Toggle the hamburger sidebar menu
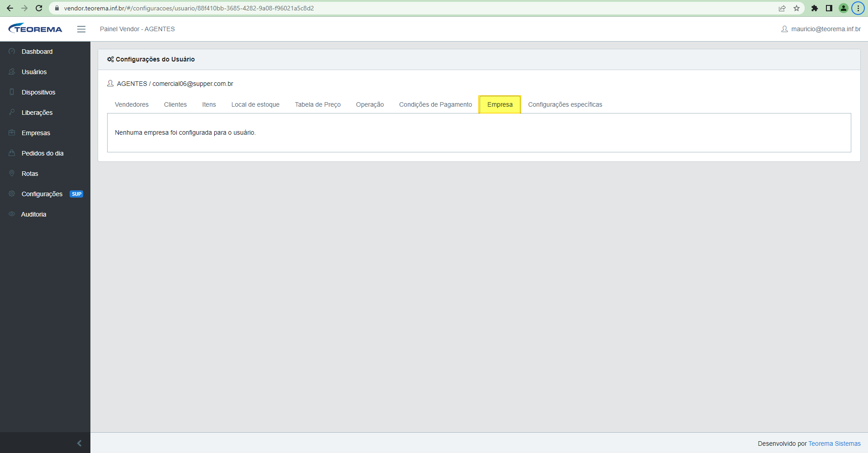868x453 pixels. tap(81, 29)
